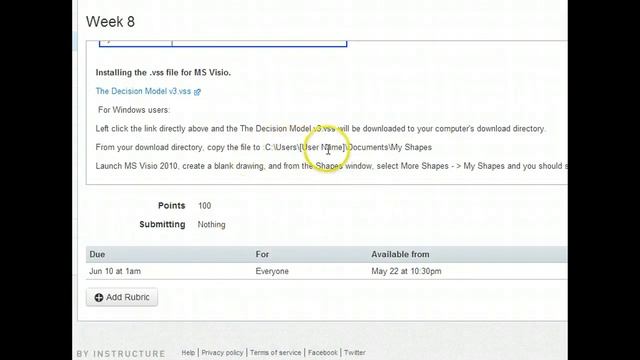
Task: Click the Available from column header
Action: [400, 254]
